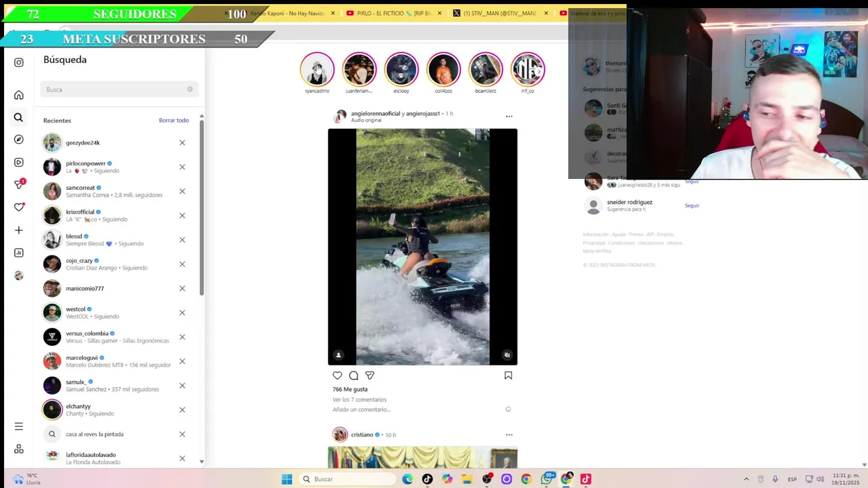Open profile avatar in Instagram sidebar

(x=18, y=275)
